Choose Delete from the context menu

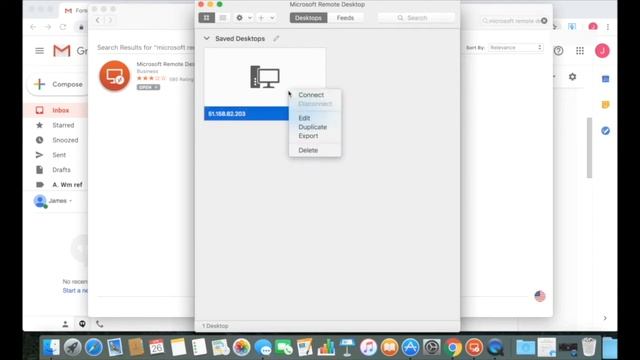click(x=308, y=150)
